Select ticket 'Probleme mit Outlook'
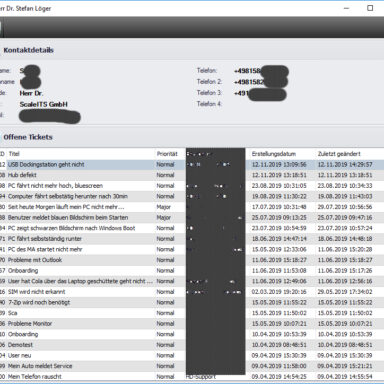Viewport: 384px width, 384px height. click(192, 260)
